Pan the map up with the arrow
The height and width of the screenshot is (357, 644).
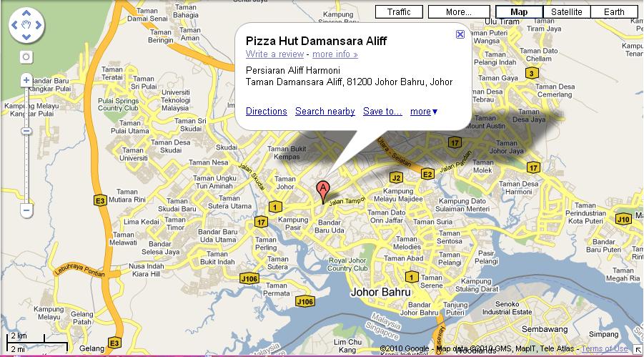(x=26, y=13)
